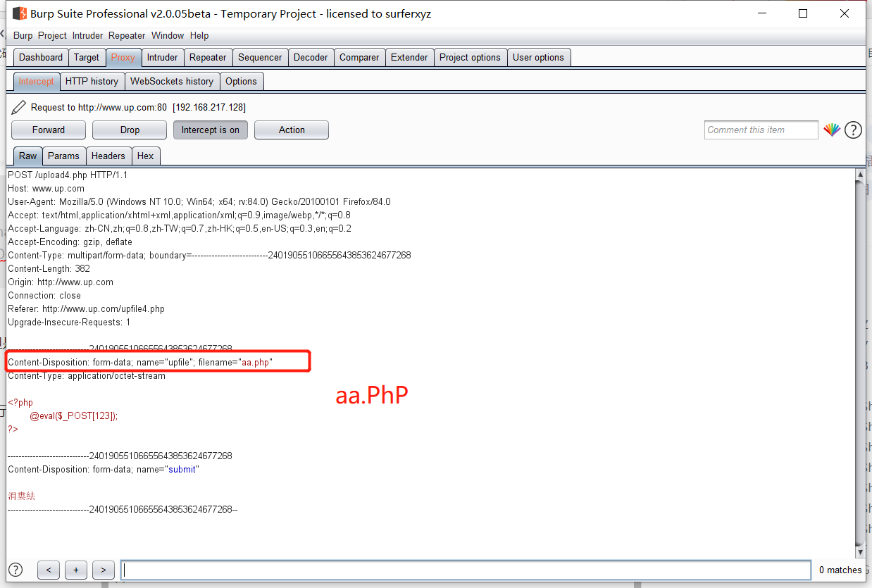Click the filename "aa.php" value

click(x=256, y=362)
